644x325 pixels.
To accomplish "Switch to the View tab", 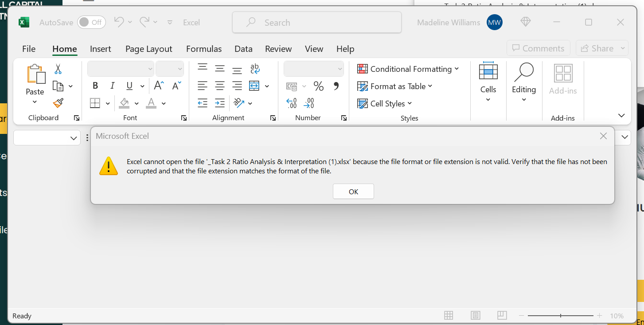I will (314, 49).
